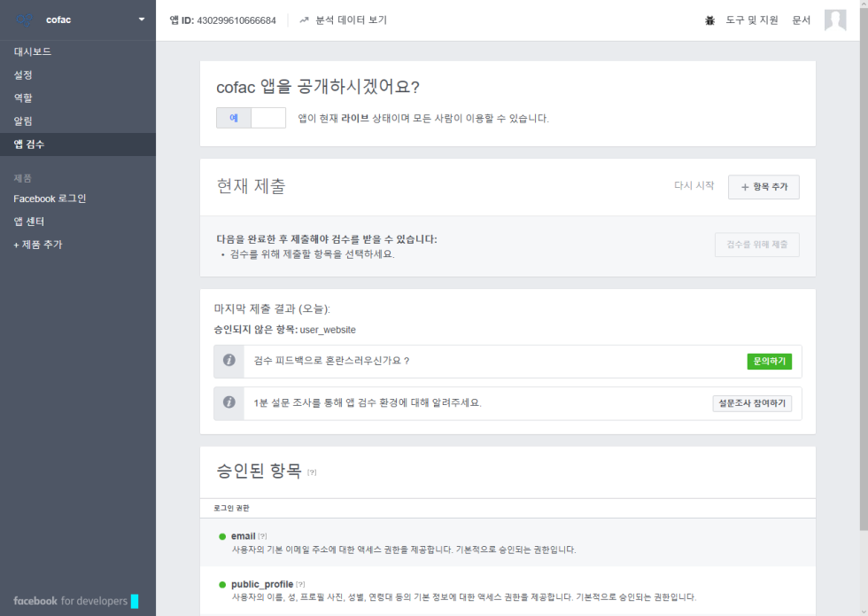Click the analytics arrow icon by 분석 데이터 보기
Viewport: 868px width, 616px height.
click(305, 20)
